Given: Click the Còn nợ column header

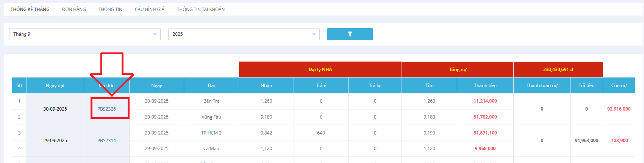Looking at the screenshot, I should (619, 85).
